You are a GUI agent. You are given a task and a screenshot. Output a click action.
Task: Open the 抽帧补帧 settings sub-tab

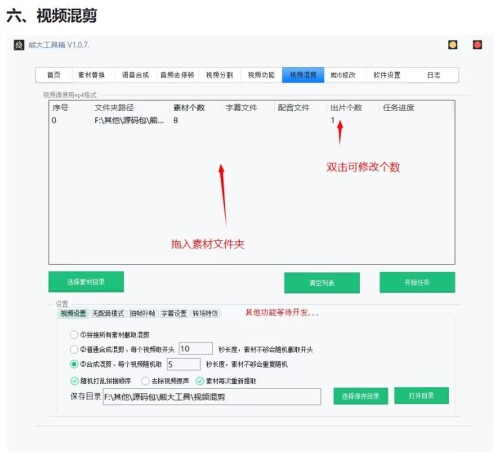coord(142,313)
